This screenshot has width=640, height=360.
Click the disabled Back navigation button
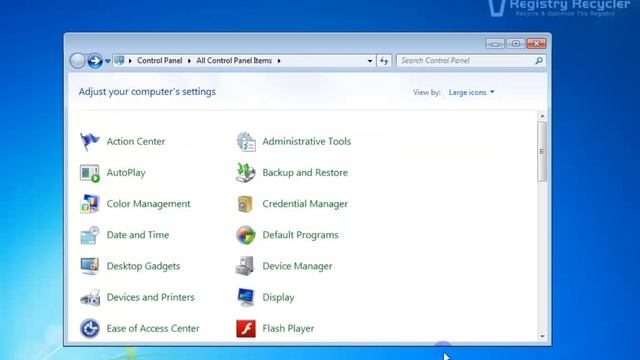[x=77, y=61]
